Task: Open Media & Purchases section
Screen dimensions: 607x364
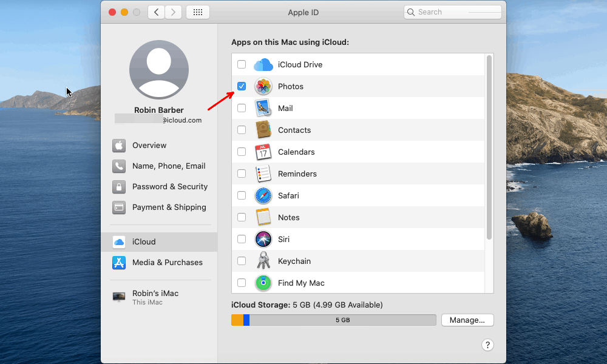Action: click(x=159, y=263)
